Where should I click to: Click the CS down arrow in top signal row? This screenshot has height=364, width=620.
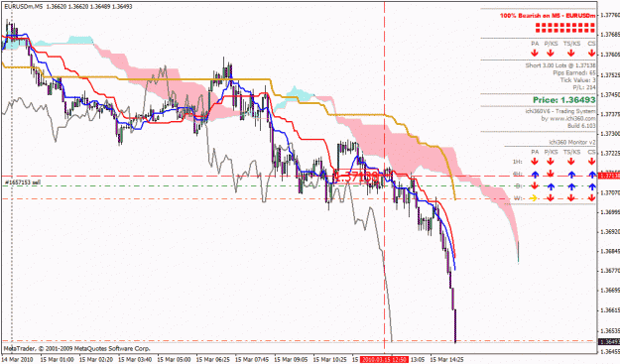click(x=591, y=53)
